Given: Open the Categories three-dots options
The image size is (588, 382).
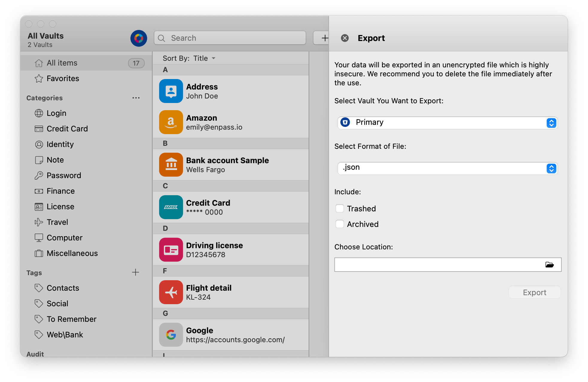Looking at the screenshot, I should pyautogui.click(x=136, y=98).
